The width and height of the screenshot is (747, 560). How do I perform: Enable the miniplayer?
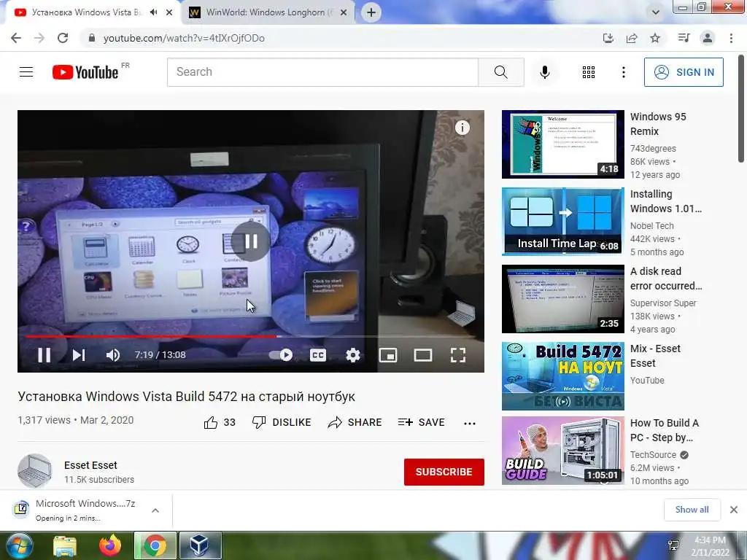pyautogui.click(x=388, y=355)
